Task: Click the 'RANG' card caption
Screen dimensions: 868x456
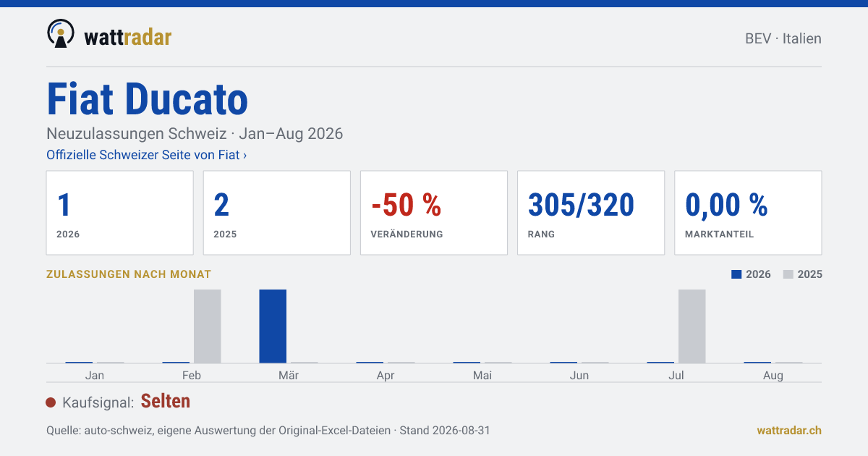Action: [x=542, y=235]
